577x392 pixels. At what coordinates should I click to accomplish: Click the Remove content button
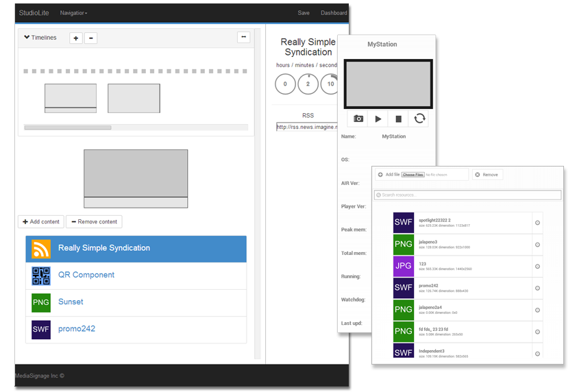tap(95, 222)
